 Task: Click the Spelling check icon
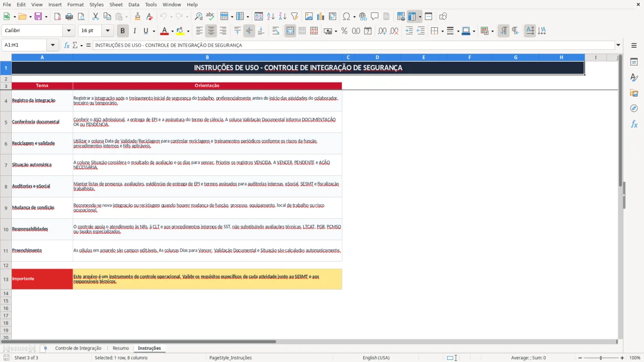click(x=210, y=17)
